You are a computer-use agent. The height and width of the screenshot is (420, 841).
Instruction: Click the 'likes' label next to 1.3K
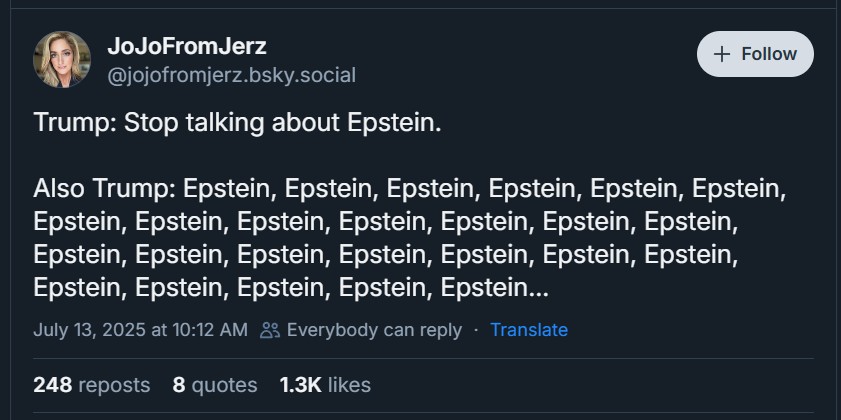(x=348, y=384)
